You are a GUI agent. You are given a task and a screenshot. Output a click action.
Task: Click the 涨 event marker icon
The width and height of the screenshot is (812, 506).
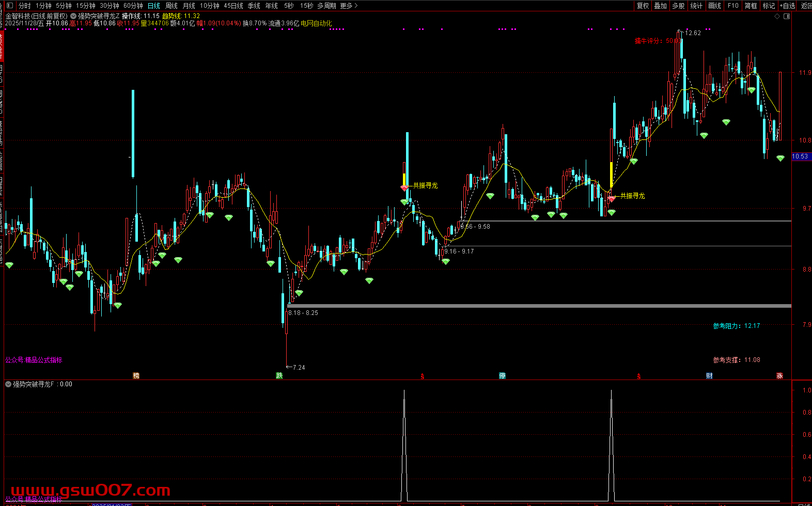click(x=779, y=375)
